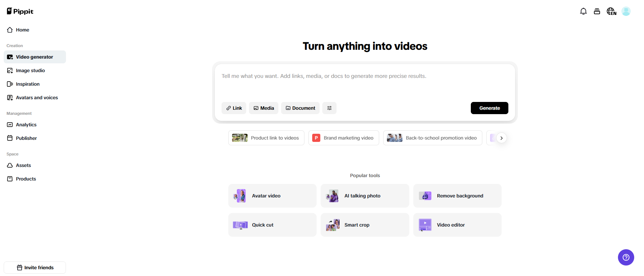The height and width of the screenshot is (276, 644).
Task: Open Assets space
Action: 35,165
